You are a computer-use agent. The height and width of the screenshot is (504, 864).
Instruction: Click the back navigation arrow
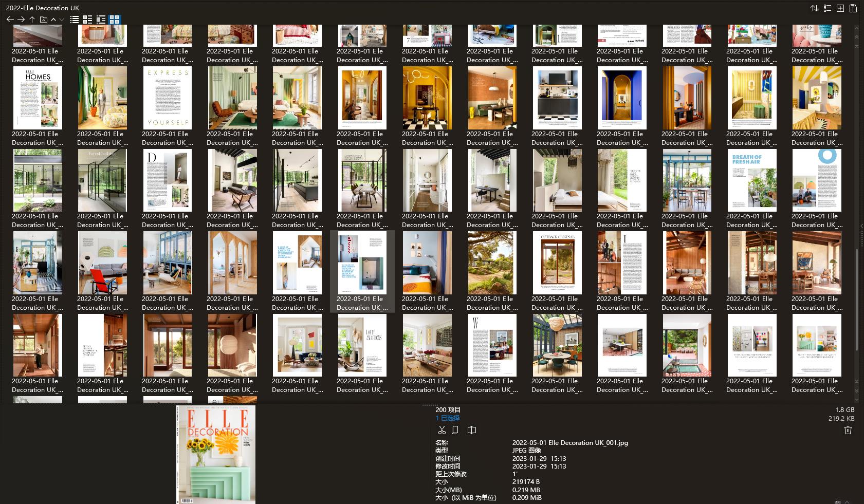click(x=10, y=20)
